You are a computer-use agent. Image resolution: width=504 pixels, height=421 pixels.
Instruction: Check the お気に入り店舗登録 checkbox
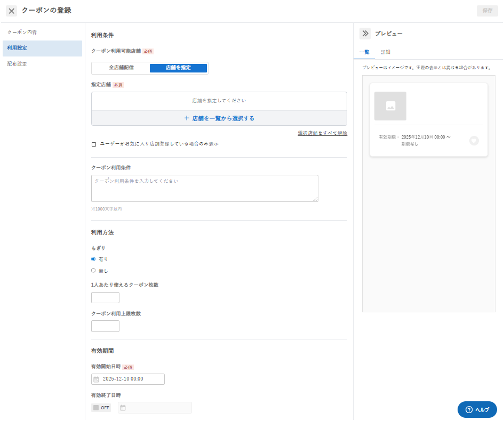pos(94,144)
